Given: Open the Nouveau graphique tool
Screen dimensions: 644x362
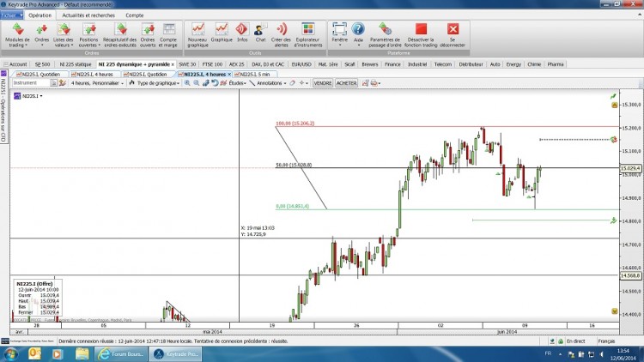Looking at the screenshot, I should [197, 35].
